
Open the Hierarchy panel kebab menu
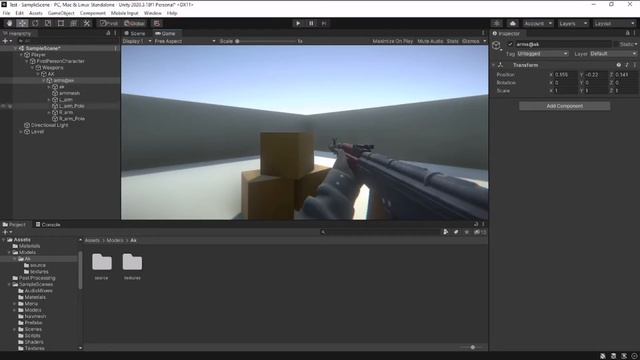click(x=116, y=33)
